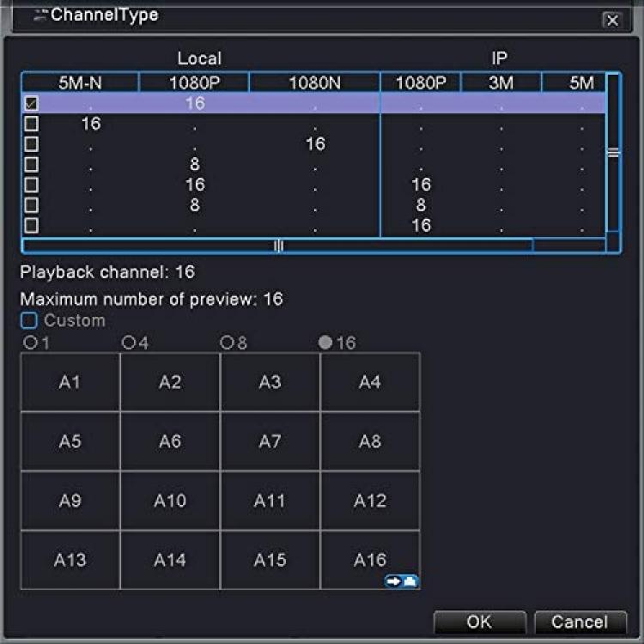Click the OK button

pyautogui.click(x=480, y=622)
